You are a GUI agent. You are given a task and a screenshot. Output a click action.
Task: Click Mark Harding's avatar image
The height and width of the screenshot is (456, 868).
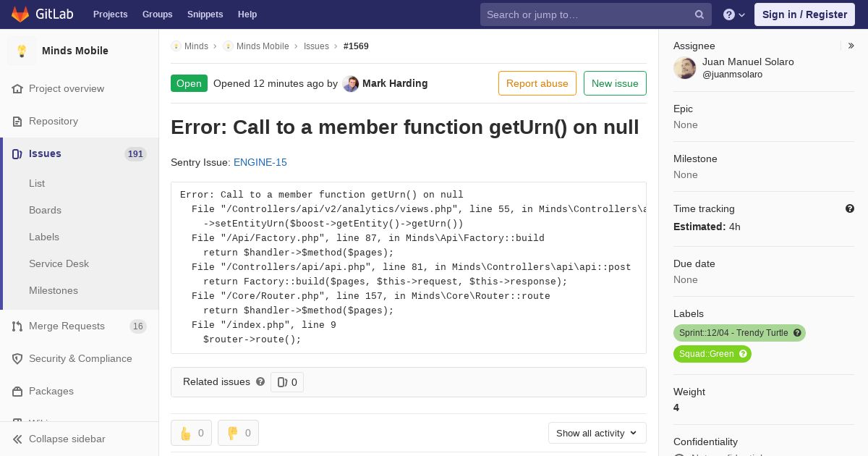coord(351,83)
